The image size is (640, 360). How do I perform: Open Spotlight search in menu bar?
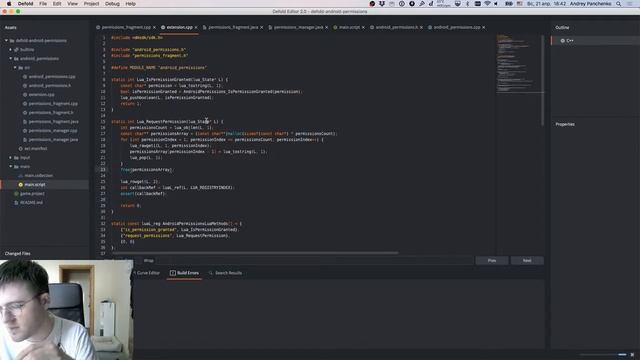point(619,4)
